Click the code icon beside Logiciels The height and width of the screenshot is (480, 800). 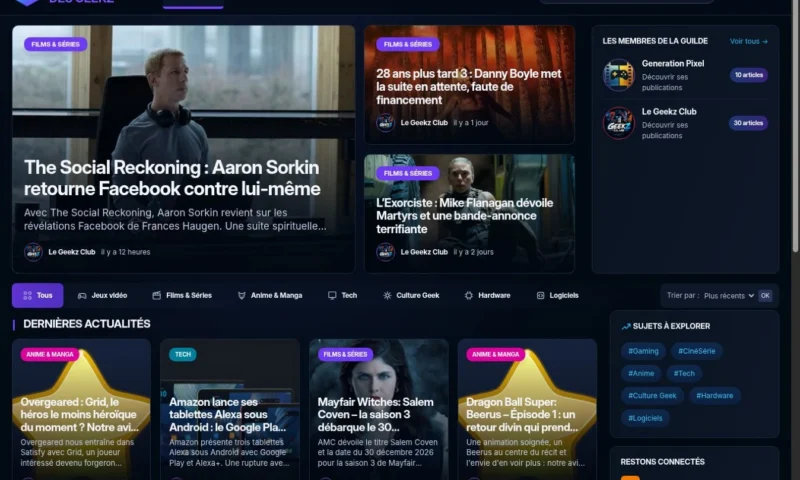(x=540, y=295)
